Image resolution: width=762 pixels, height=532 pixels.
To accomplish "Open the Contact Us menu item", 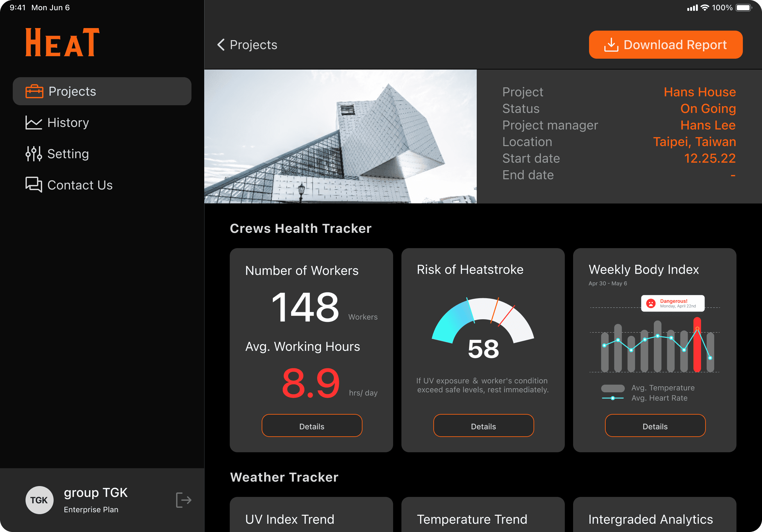I will pyautogui.click(x=80, y=185).
